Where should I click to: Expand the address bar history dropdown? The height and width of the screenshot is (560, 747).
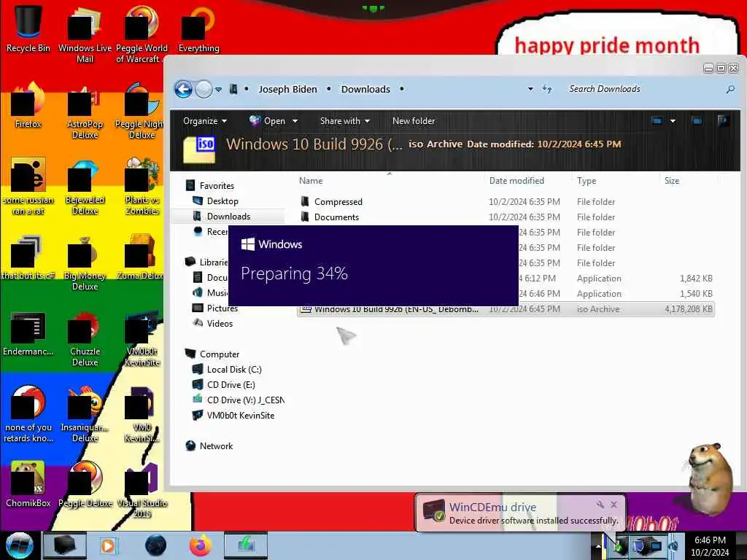coord(530,89)
